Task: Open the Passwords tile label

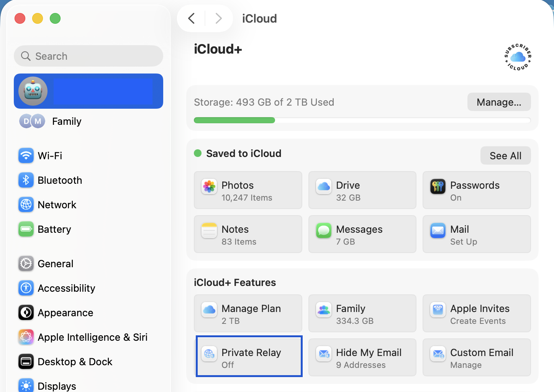Action: [x=475, y=185]
